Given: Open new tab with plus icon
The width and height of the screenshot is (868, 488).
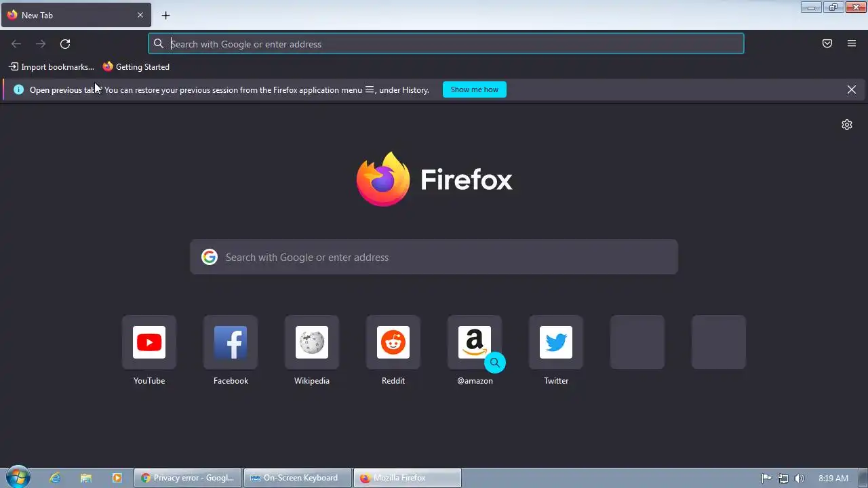Looking at the screenshot, I should pos(165,15).
